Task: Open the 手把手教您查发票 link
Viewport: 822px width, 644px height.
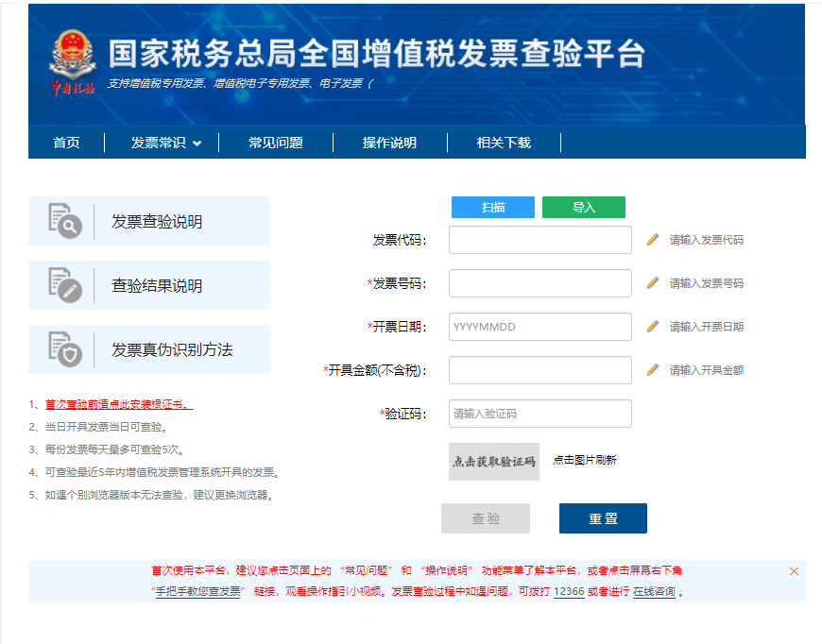Action: [198, 592]
